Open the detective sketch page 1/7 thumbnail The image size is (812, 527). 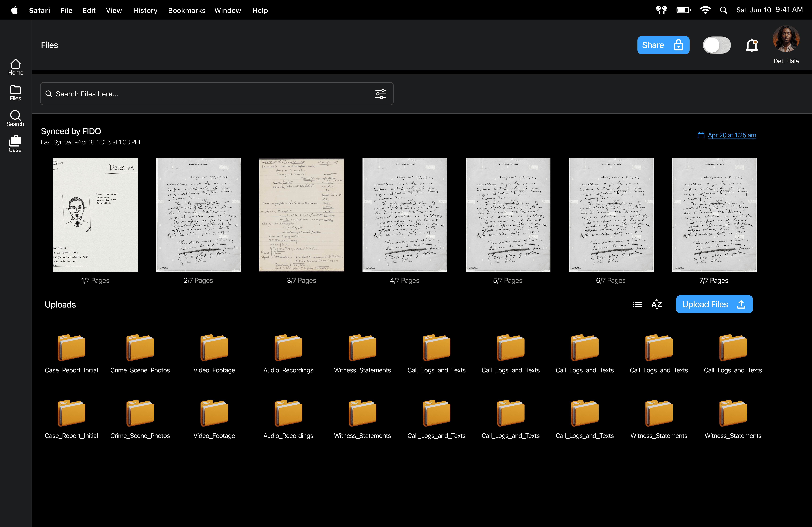tap(96, 215)
